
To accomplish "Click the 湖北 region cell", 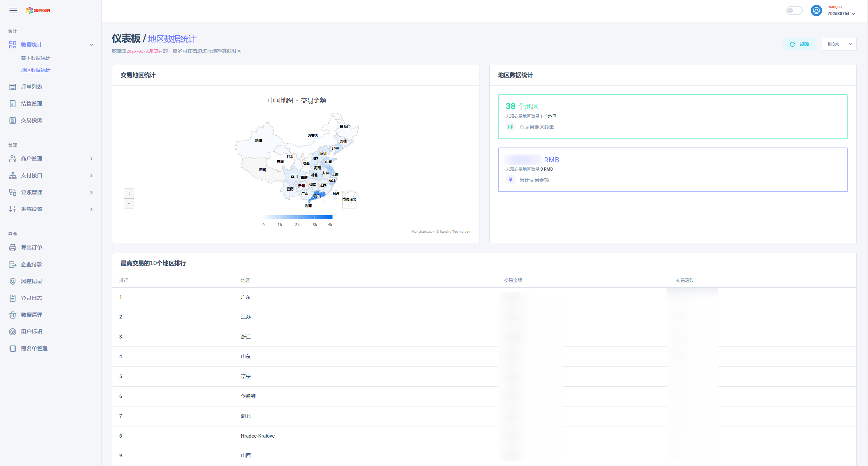I will (246, 416).
